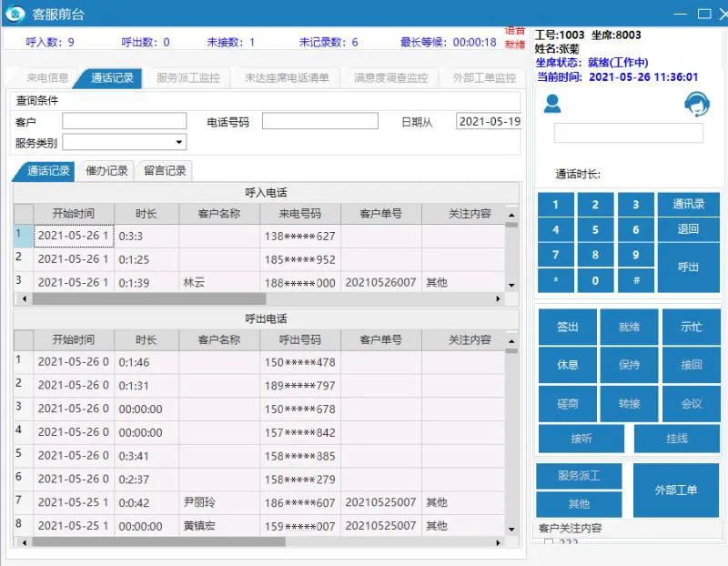Click inside the 电话号码 input field

coord(320,121)
